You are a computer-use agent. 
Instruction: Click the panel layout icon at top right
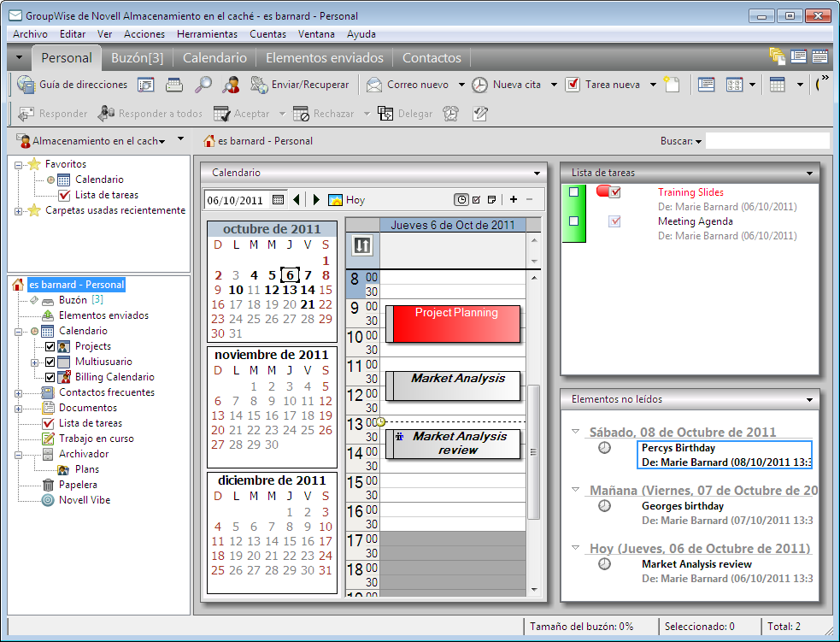tap(798, 56)
